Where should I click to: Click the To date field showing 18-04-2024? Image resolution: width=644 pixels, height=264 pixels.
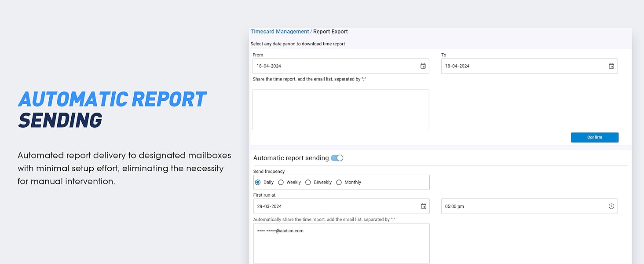(523, 66)
